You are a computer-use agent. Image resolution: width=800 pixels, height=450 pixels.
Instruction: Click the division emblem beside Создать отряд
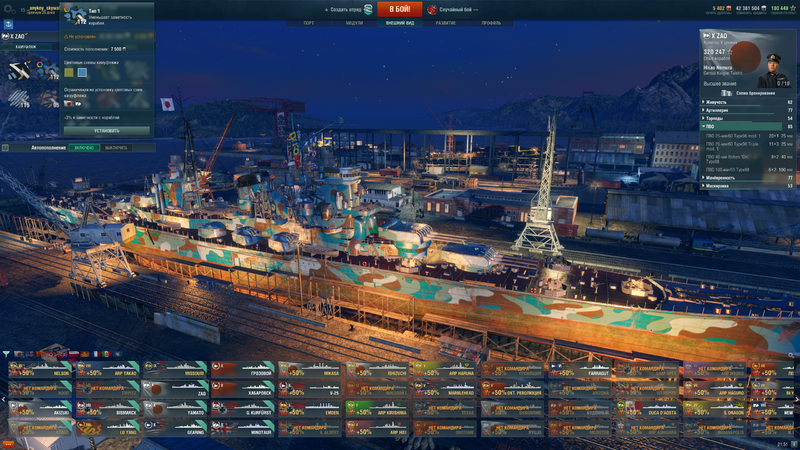point(368,9)
